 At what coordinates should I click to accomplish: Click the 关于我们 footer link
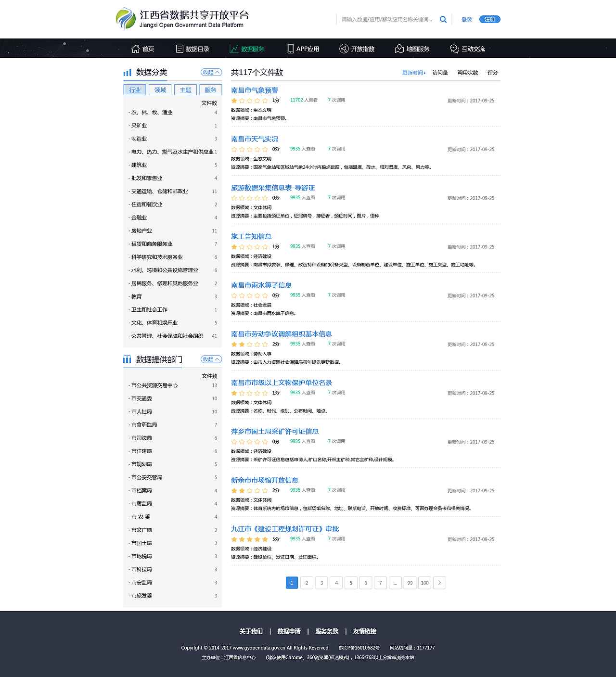251,631
